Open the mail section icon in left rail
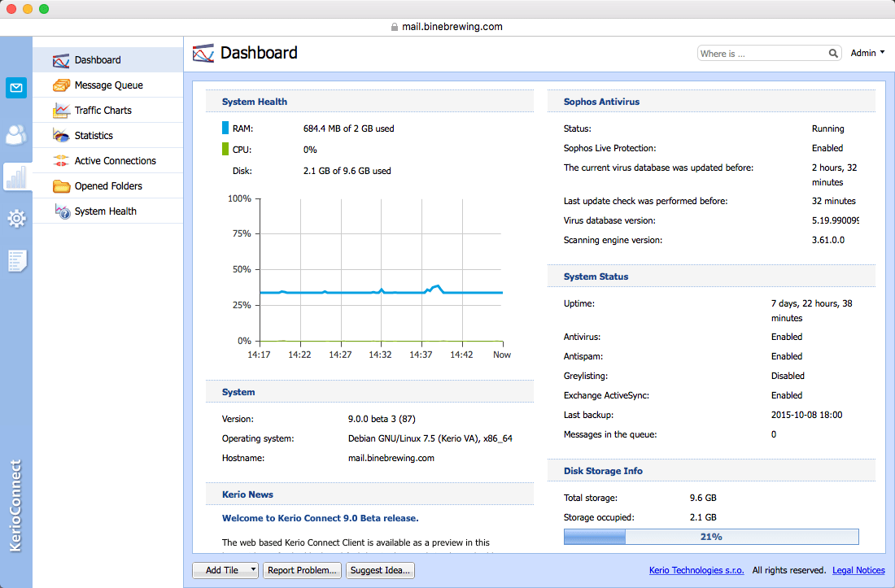This screenshot has height=588, width=895. point(16,88)
